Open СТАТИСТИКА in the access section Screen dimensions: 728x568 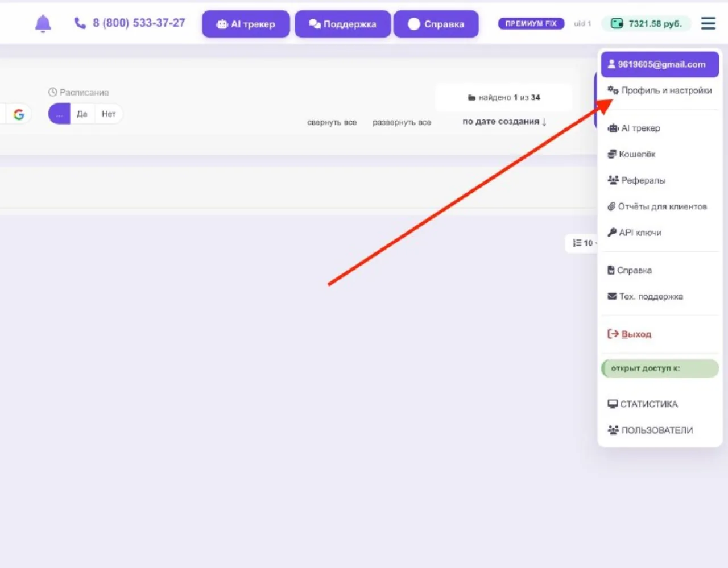coord(660,404)
